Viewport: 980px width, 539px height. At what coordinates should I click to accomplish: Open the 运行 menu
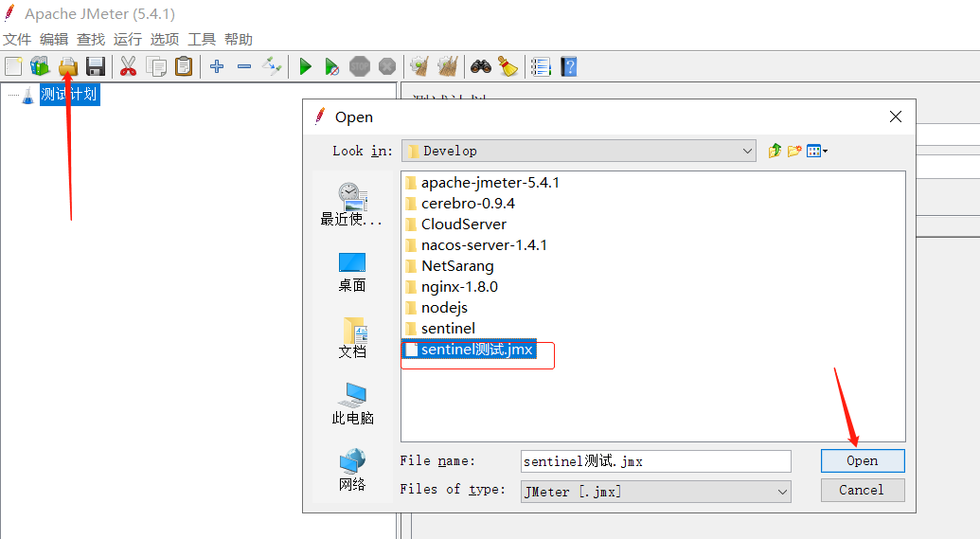point(128,40)
